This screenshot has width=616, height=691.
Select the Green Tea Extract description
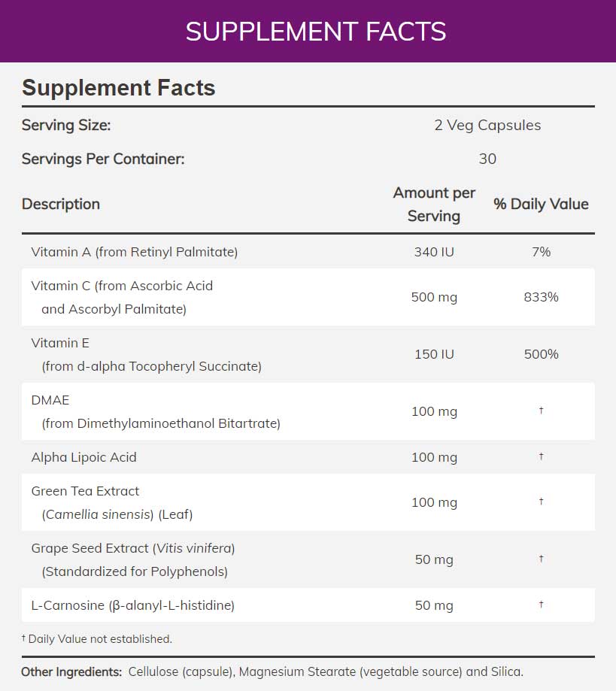point(112,502)
